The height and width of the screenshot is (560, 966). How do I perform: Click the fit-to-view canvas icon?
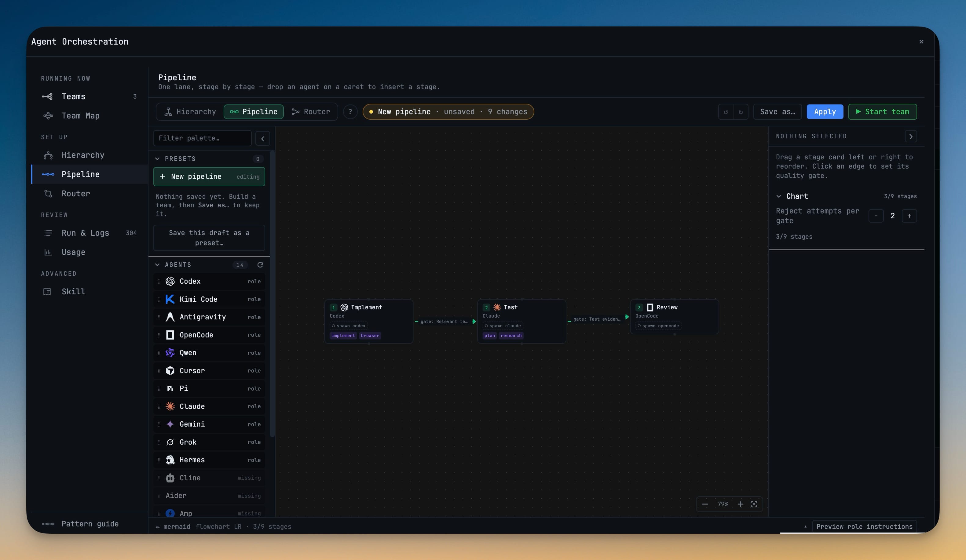[754, 504]
